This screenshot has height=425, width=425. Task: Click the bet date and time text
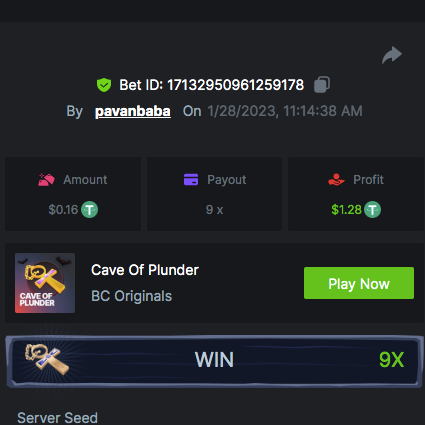(x=285, y=111)
